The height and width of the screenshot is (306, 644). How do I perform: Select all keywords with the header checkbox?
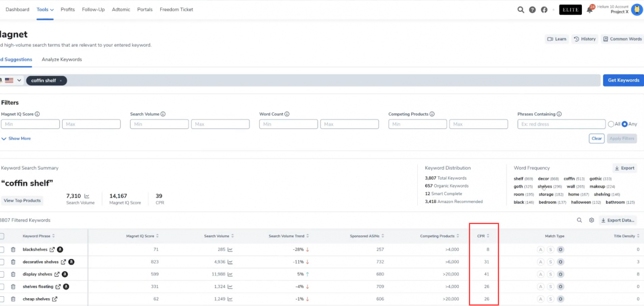(x=1, y=236)
